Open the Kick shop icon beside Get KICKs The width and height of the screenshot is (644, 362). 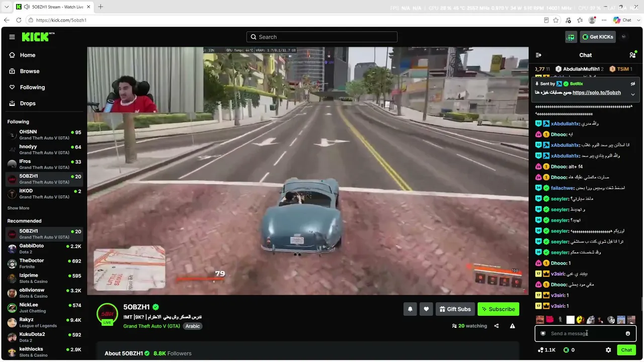(571, 37)
